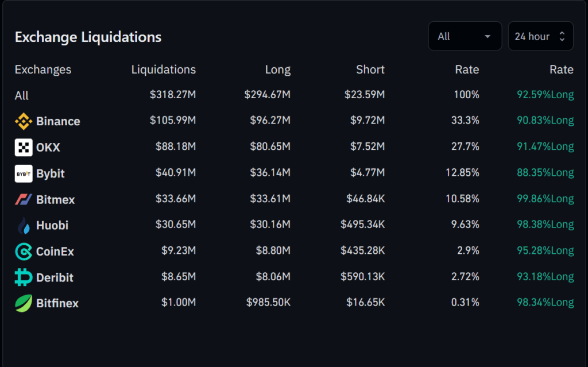
Task: Select the Deribit exchange name
Action: tap(55, 277)
